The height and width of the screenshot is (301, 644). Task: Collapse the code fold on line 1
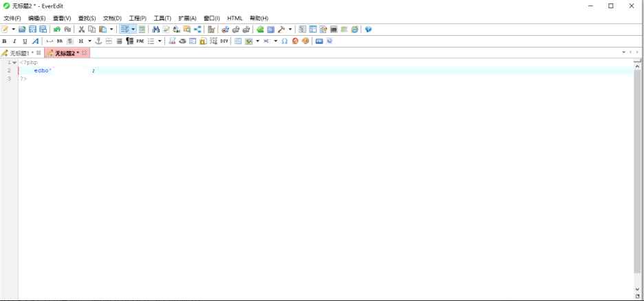tap(14, 63)
